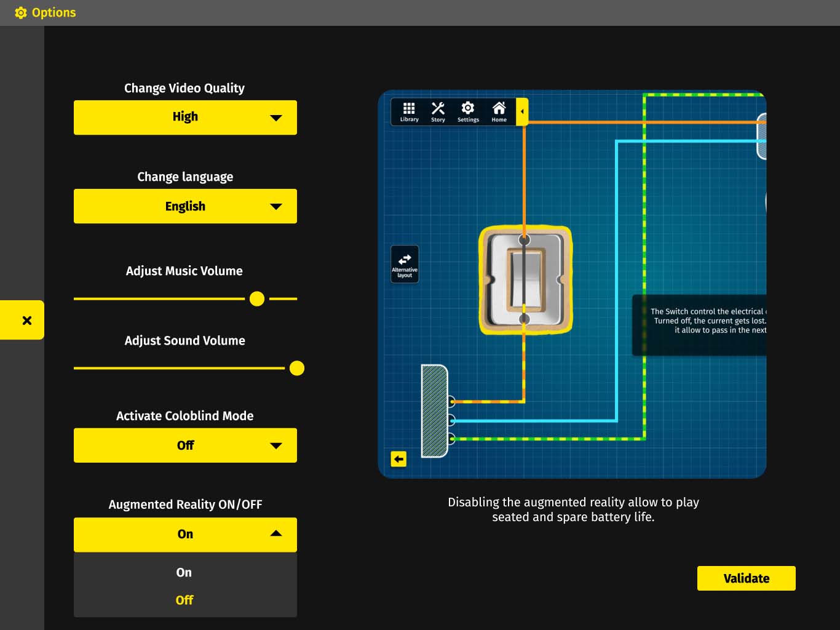The image size is (840, 630).
Task: Click the Sound Volume slider handle
Action: pyautogui.click(x=297, y=369)
